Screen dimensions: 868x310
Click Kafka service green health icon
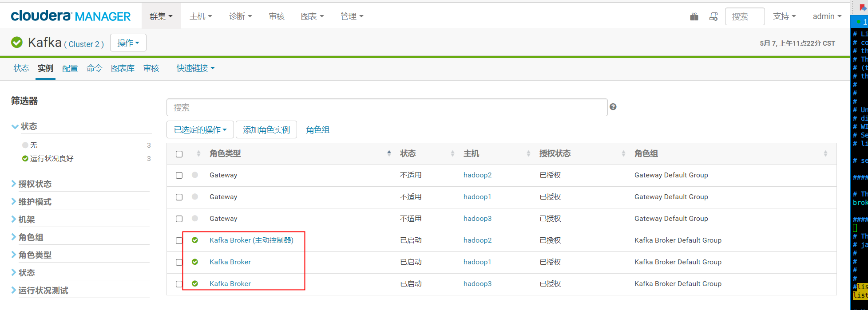click(x=17, y=43)
